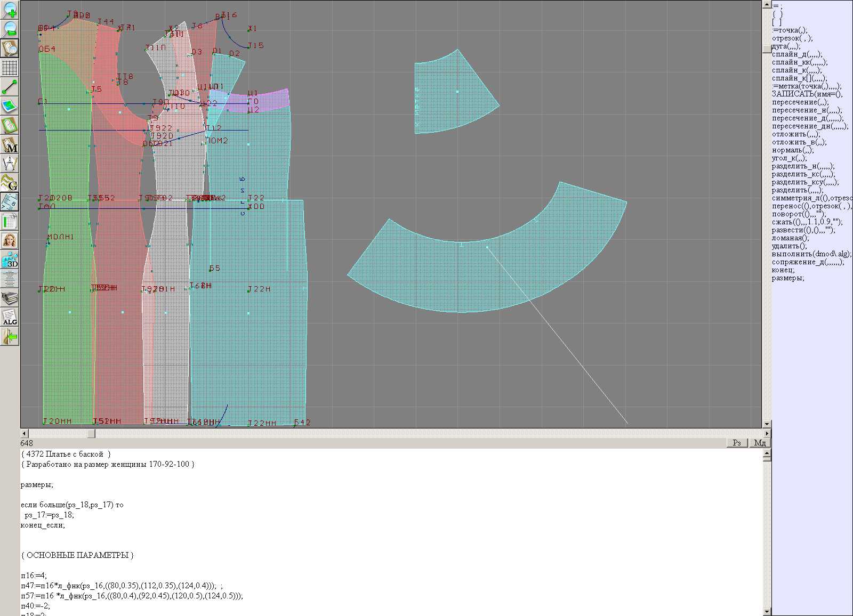Click the zoom in magnifier icon
Screen dimensions: 853x616
(x=10, y=9)
